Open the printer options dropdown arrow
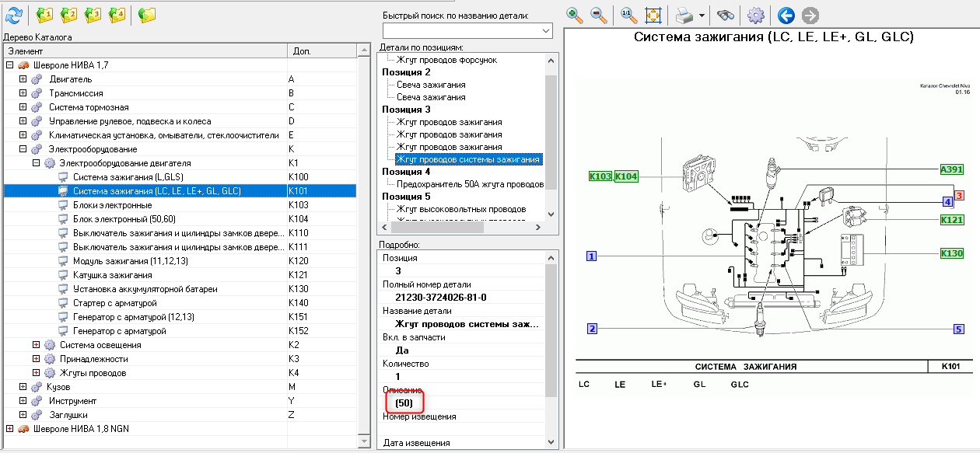Image resolution: width=980 pixels, height=453 pixels. point(702,15)
